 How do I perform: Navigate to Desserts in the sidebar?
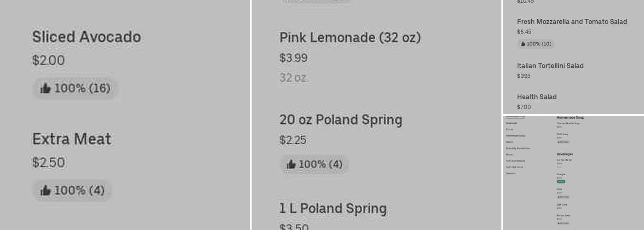(x=511, y=173)
